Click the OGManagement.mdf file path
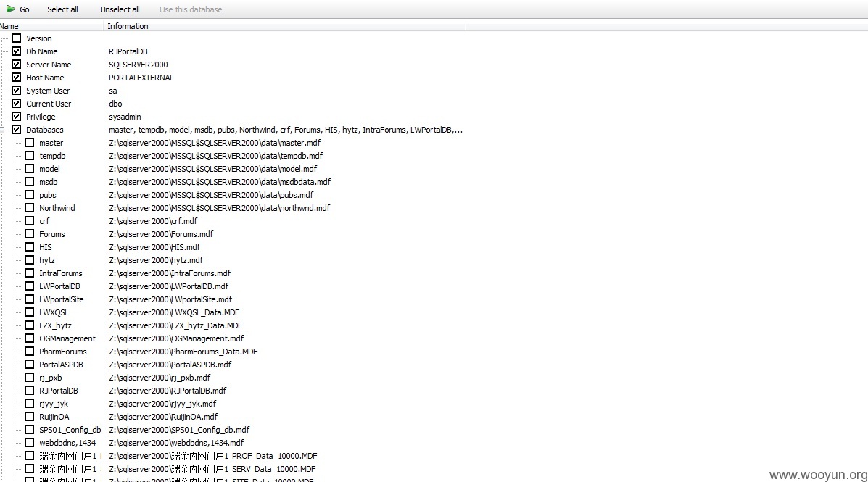 click(177, 338)
